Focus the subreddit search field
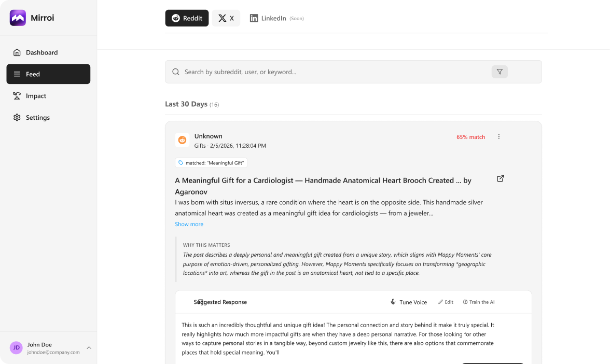610x364 pixels. (332, 72)
